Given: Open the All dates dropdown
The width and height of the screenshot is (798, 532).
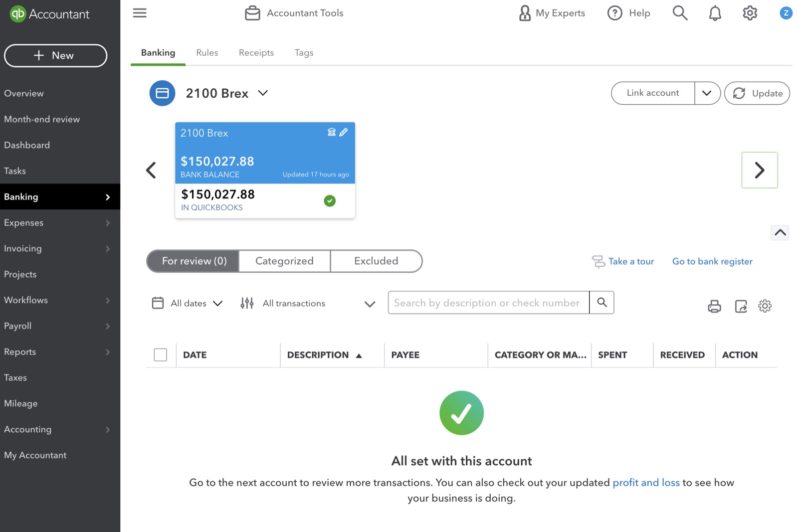Looking at the screenshot, I should coord(196,303).
